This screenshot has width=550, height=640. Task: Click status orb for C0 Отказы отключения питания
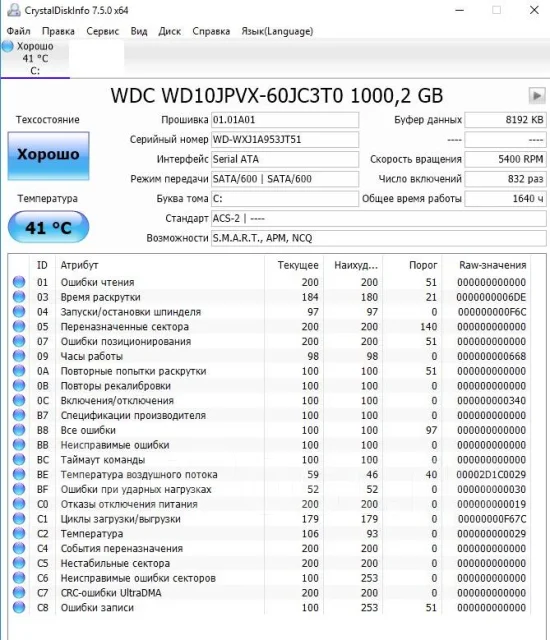coord(19,504)
